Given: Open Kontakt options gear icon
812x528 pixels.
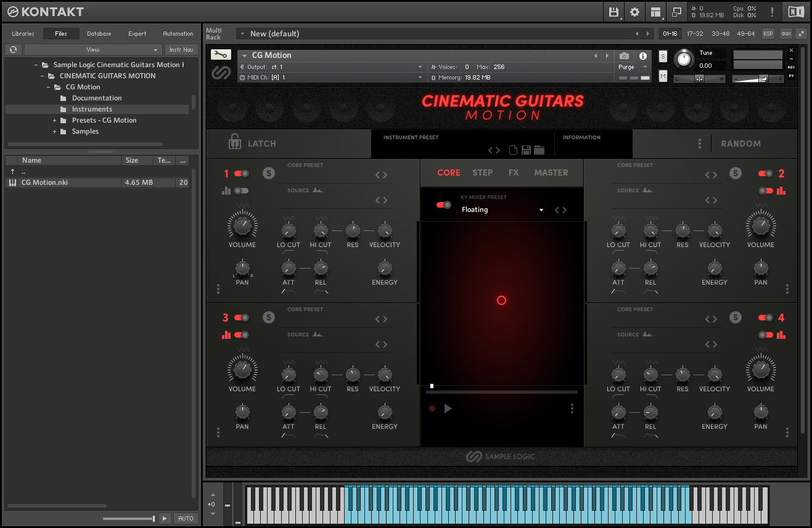Looking at the screenshot, I should pos(634,12).
